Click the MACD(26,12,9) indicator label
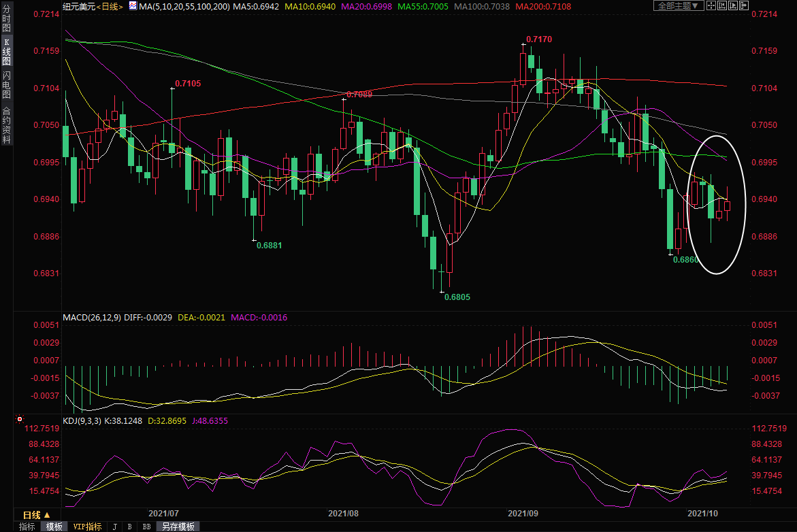 (x=93, y=318)
